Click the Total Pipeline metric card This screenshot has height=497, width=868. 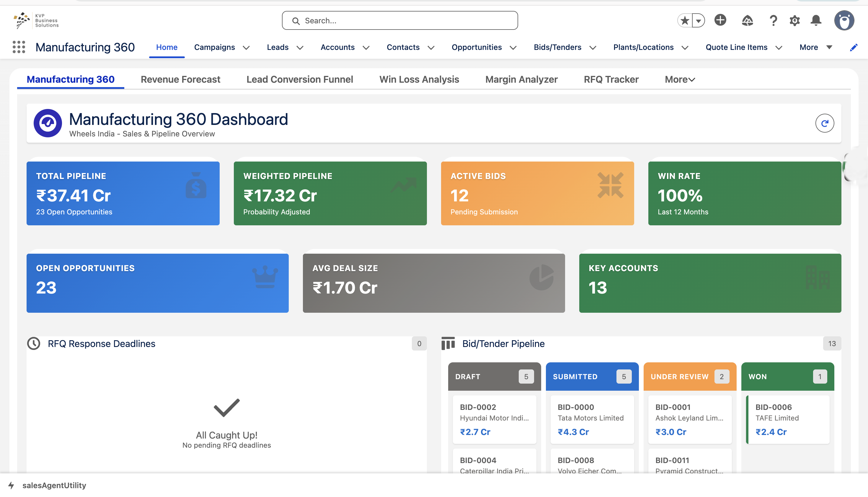pyautogui.click(x=123, y=193)
